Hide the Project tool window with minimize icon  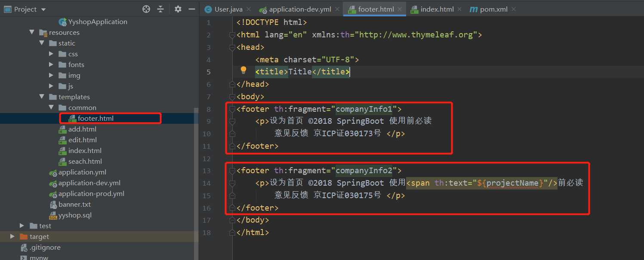[x=192, y=9]
